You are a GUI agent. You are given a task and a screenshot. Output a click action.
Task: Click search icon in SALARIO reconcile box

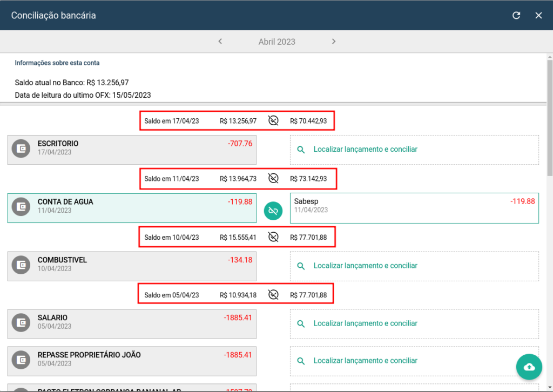(301, 324)
